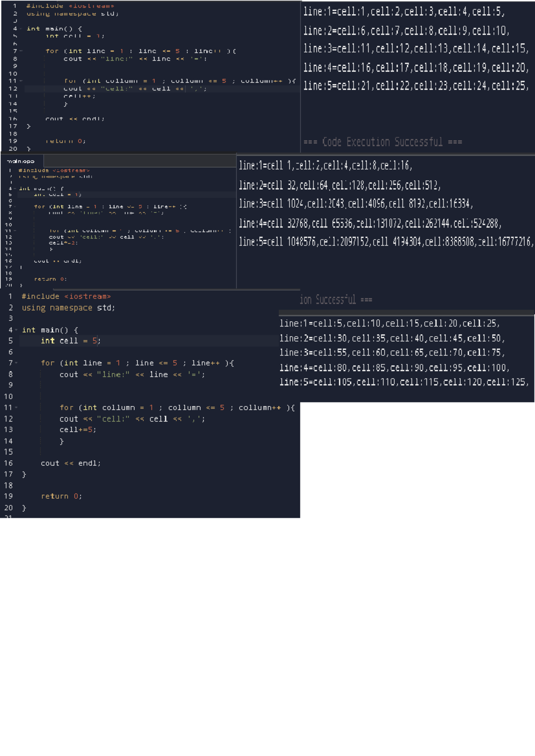Click output row 'line:1=cell:5,cell:10,cell:15,cell:20,cell:25,'
The width and height of the screenshot is (535, 756).
click(390, 323)
